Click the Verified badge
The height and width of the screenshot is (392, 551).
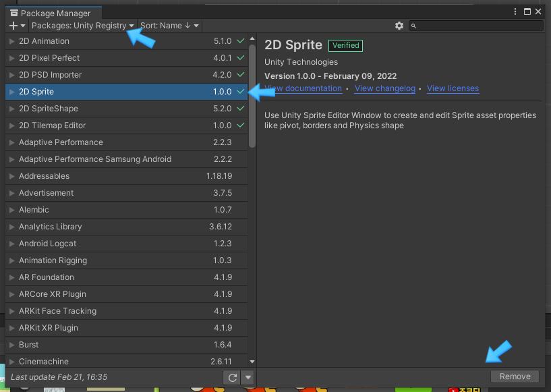345,45
